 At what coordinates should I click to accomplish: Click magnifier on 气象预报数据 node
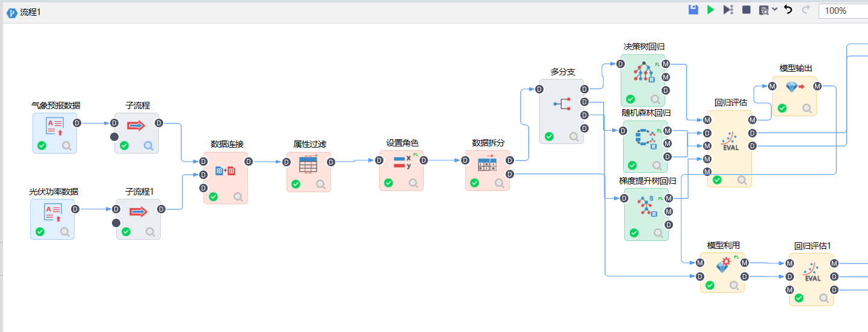[x=66, y=145]
